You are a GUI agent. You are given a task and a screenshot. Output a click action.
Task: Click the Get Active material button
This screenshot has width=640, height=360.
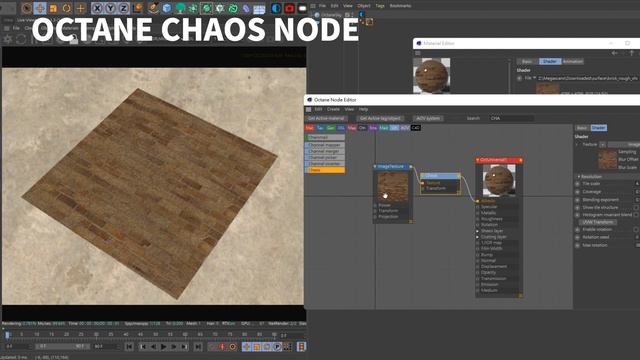point(326,118)
